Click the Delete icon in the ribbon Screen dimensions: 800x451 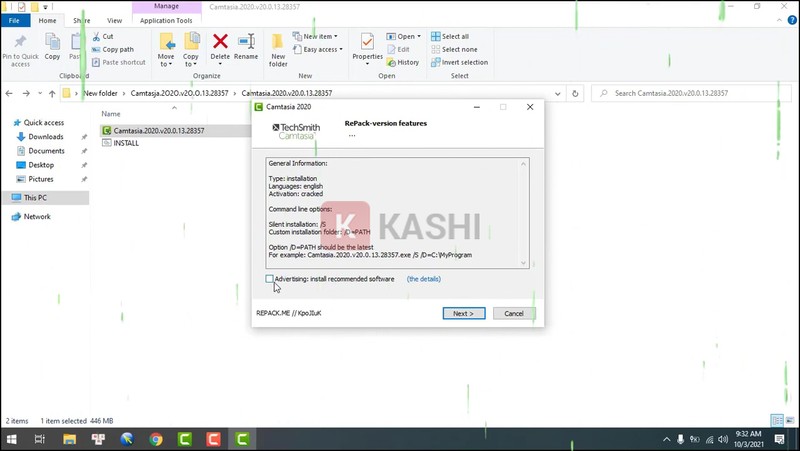220,47
